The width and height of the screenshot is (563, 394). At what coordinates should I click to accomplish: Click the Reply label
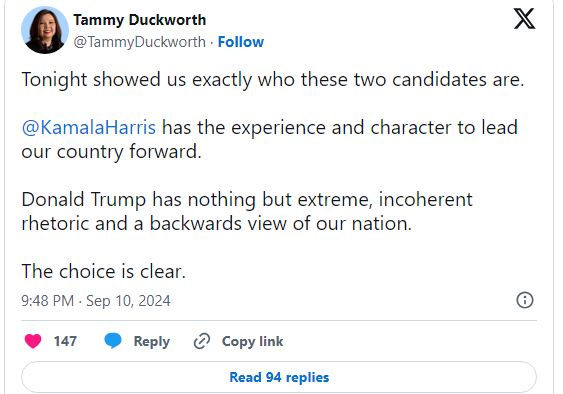152,341
